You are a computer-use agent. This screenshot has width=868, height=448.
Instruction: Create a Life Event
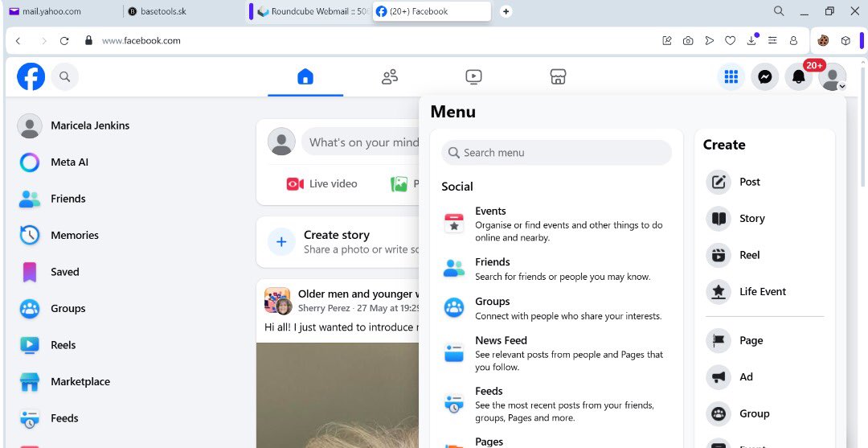(x=764, y=292)
